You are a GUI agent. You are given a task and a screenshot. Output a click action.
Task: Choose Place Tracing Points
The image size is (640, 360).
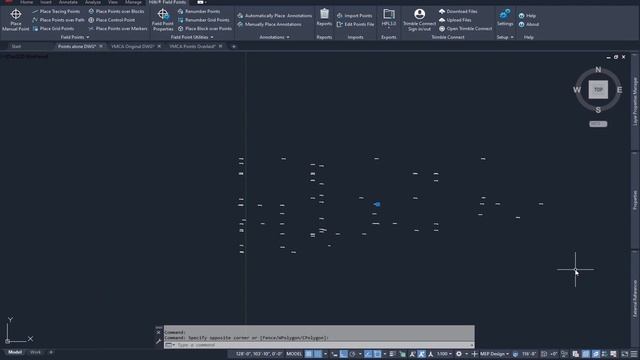(56, 11)
